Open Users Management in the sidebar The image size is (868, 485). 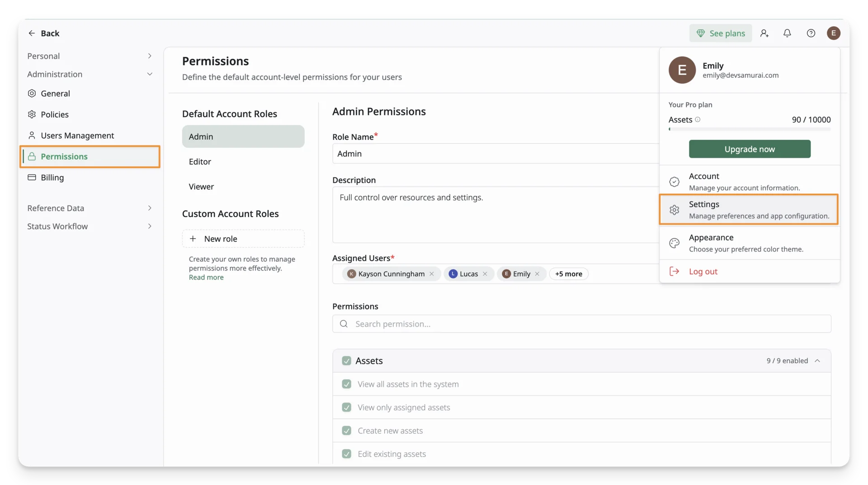90,135
